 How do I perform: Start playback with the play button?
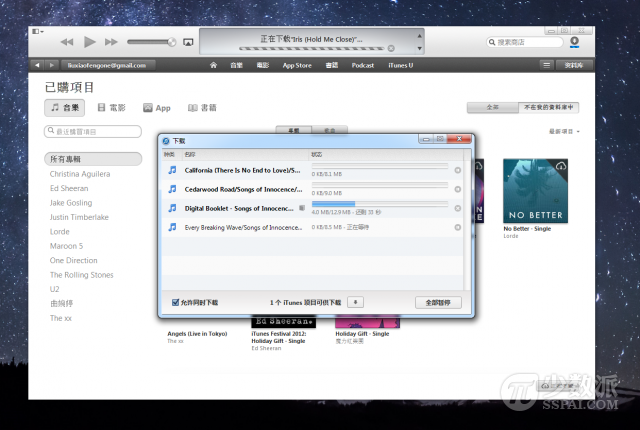point(89,42)
